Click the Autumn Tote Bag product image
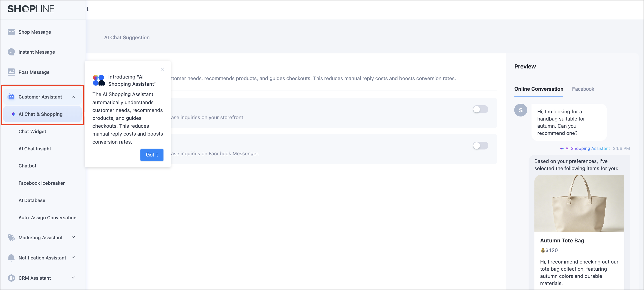The image size is (644, 290). tap(579, 203)
